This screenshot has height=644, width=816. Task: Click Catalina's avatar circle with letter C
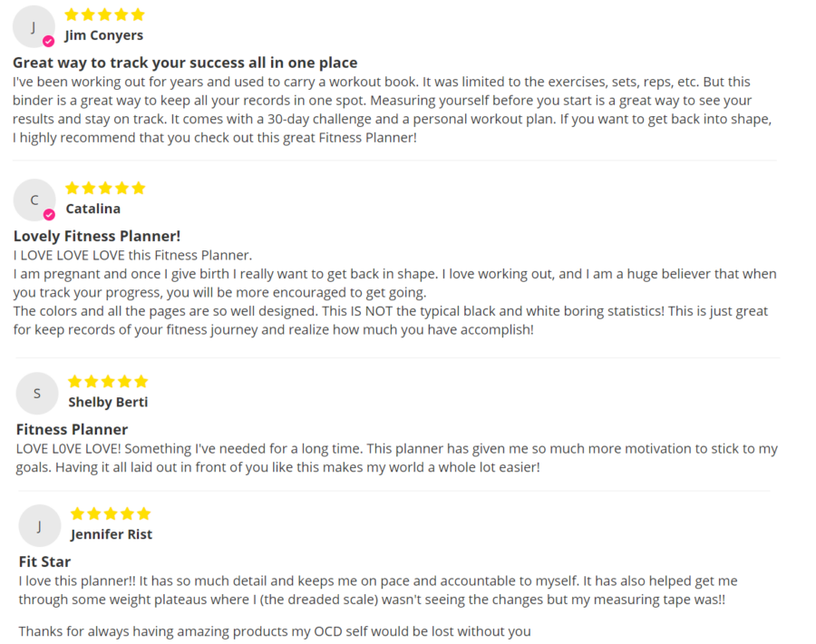click(34, 200)
